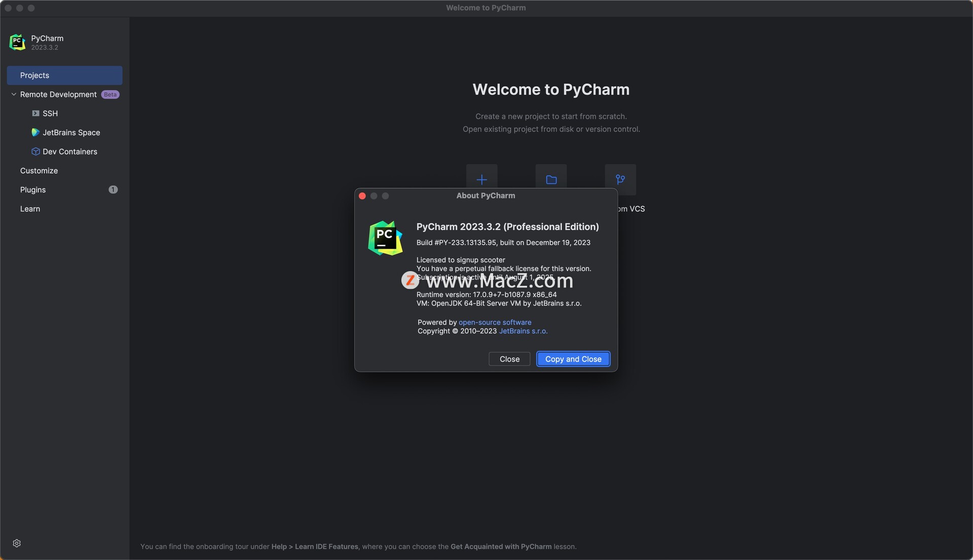This screenshot has width=973, height=560.
Task: Click the Remote Development label
Action: pos(58,95)
